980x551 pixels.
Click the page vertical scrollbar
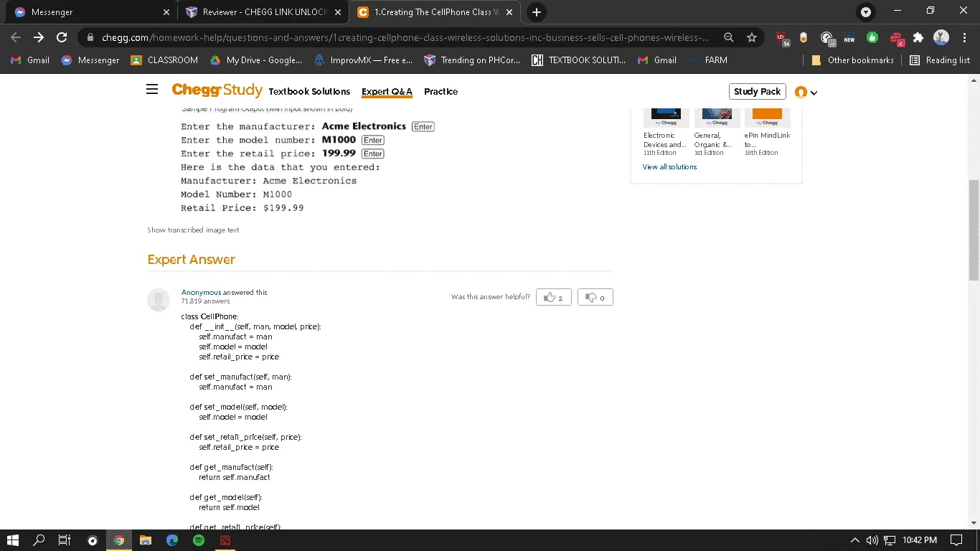[x=974, y=230]
